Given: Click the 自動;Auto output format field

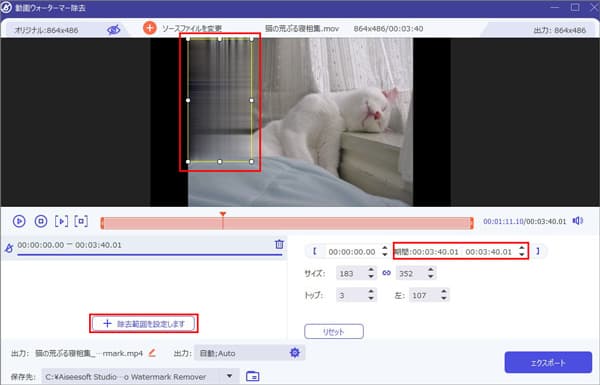Looking at the screenshot, I should pos(241,353).
